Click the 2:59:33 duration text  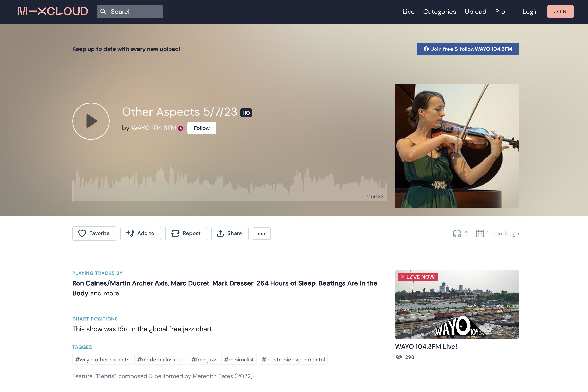(375, 197)
